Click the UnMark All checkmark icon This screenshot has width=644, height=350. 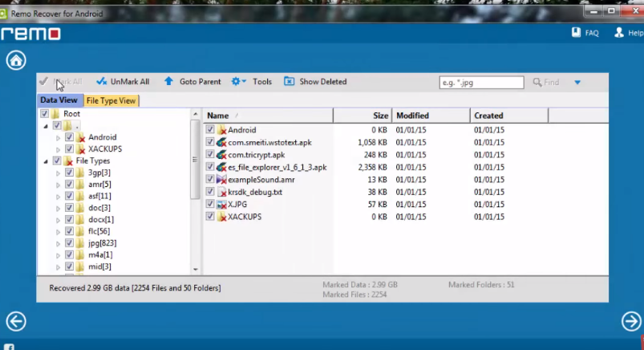[x=101, y=81]
